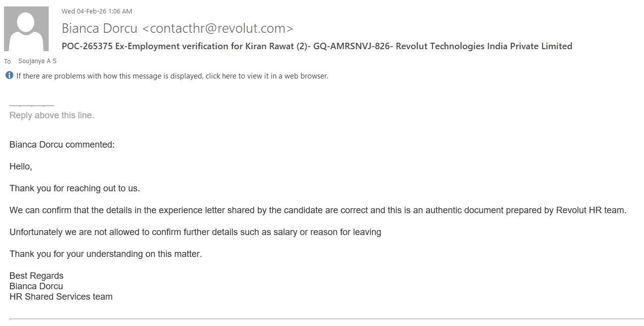The height and width of the screenshot is (326, 644).
Task: Select recipient Soujanya A S
Action: [37, 61]
